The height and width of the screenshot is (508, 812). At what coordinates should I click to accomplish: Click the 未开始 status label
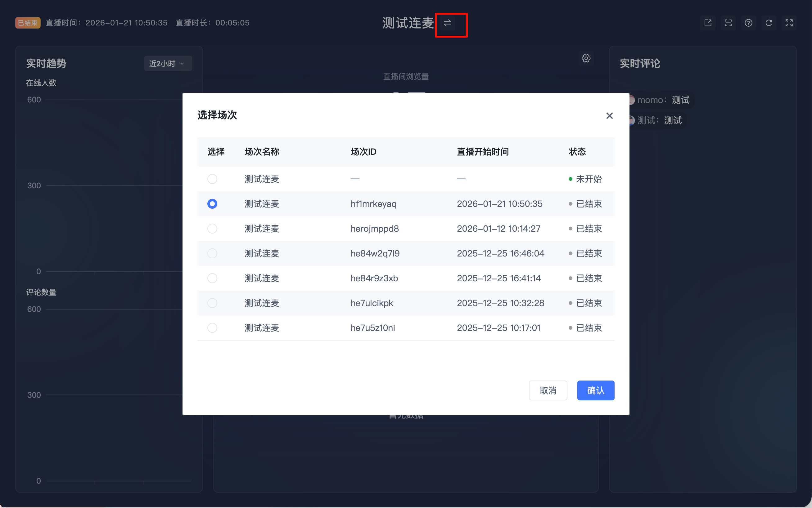click(x=589, y=179)
